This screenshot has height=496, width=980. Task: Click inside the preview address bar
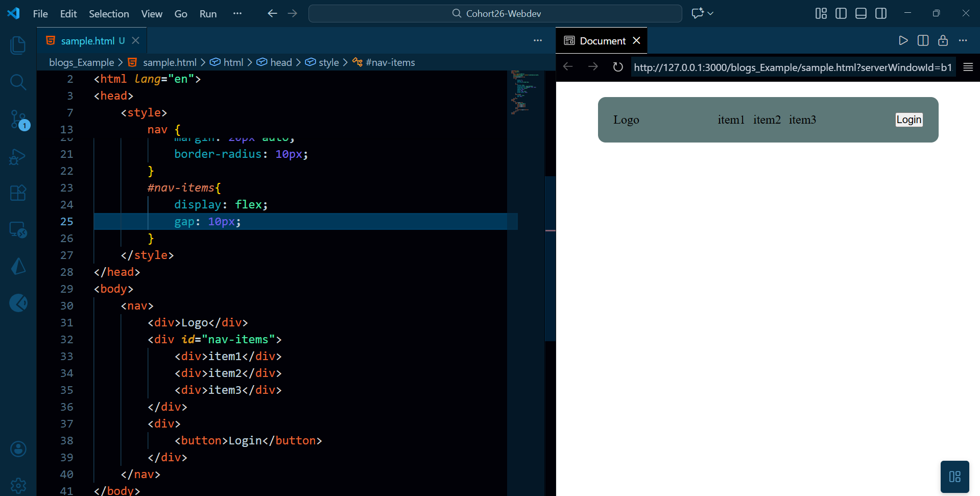792,67
